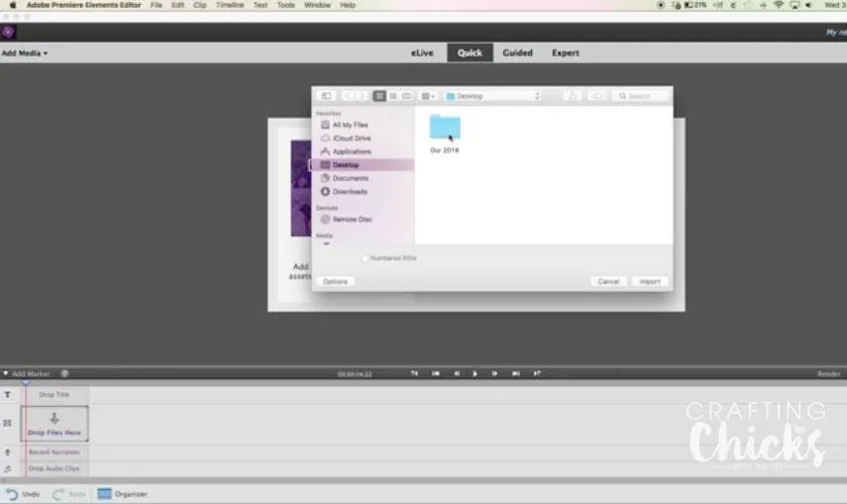Click the timeline playhead marker
The image size is (847, 504).
pos(26,382)
